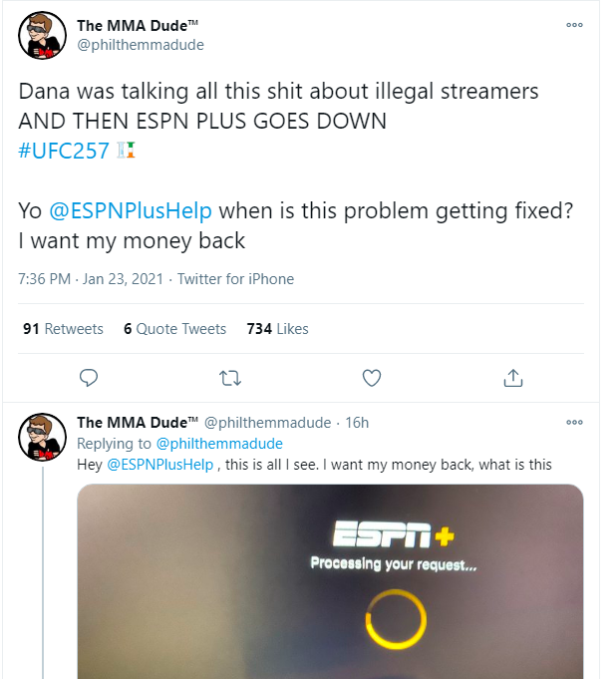Viewport: 616px width, 679px height.
Task: Open @ESPNPlusHelp mention in main tweet
Action: tap(130, 211)
